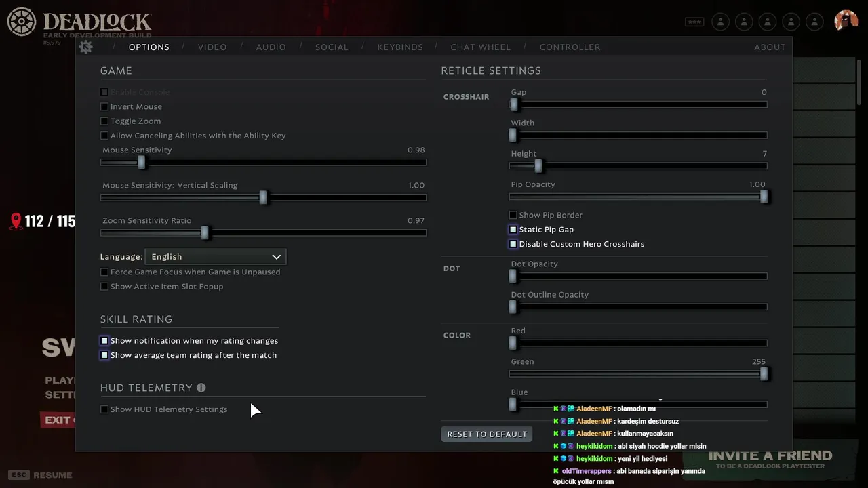Screen dimensions: 868x488
Task: Enable Show Active Item Slot Popup
Action: click(104, 286)
